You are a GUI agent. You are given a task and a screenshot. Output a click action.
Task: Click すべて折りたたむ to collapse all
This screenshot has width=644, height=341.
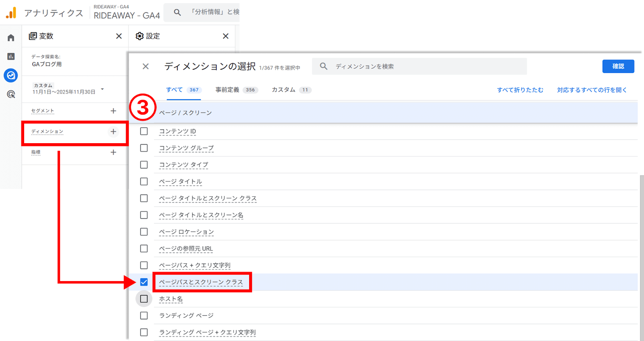click(520, 90)
